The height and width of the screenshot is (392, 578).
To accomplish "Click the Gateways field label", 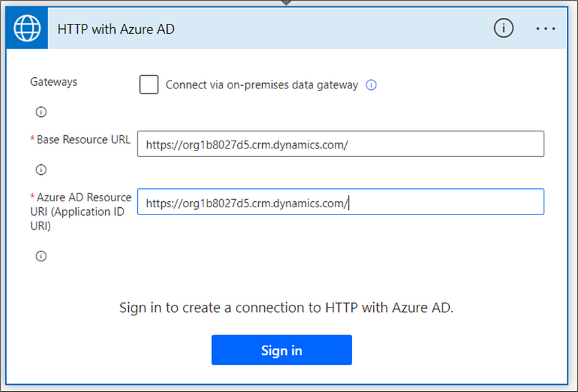I will click(54, 82).
